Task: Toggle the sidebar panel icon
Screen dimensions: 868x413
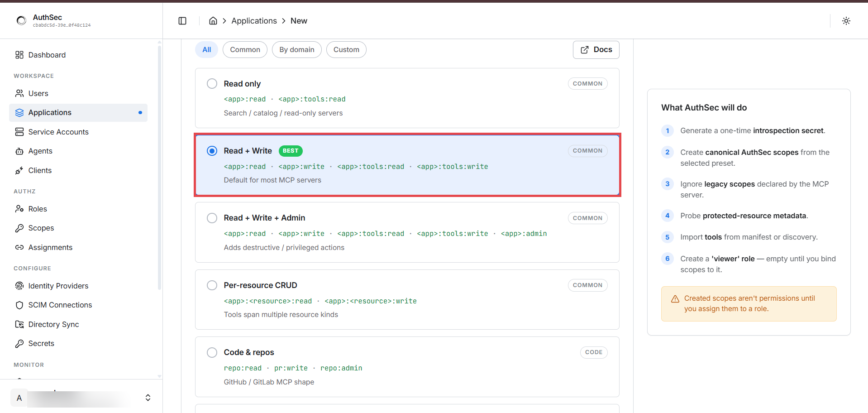Action: pos(182,21)
